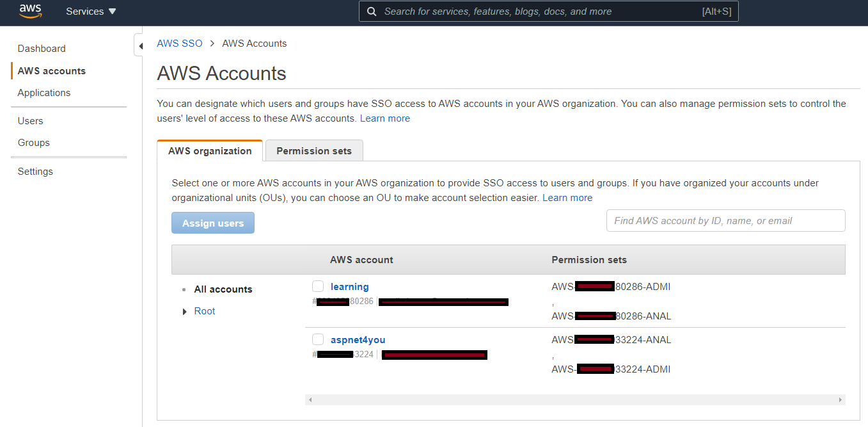Click the table's horizontal scrollbar track
Screen dimensions: 868x427
[x=575, y=399]
